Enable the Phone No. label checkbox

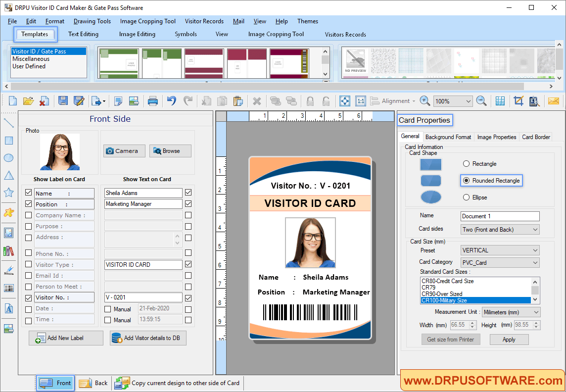tap(29, 252)
